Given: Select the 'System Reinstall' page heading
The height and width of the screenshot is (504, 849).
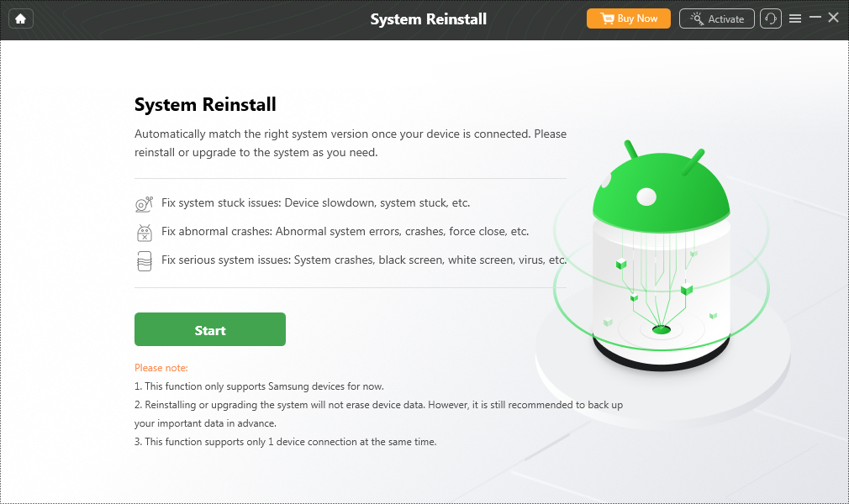Looking at the screenshot, I should click(205, 104).
